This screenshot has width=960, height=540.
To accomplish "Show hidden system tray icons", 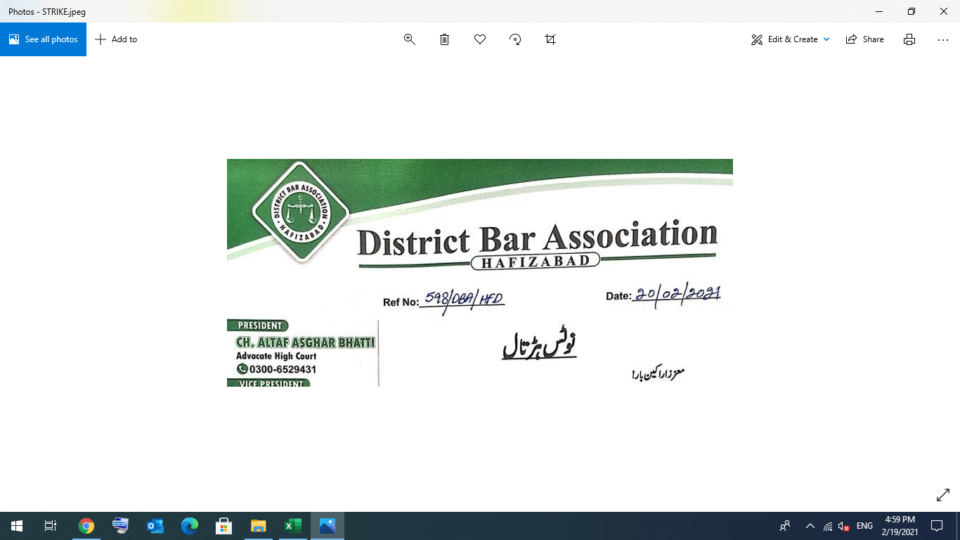I will (x=810, y=526).
